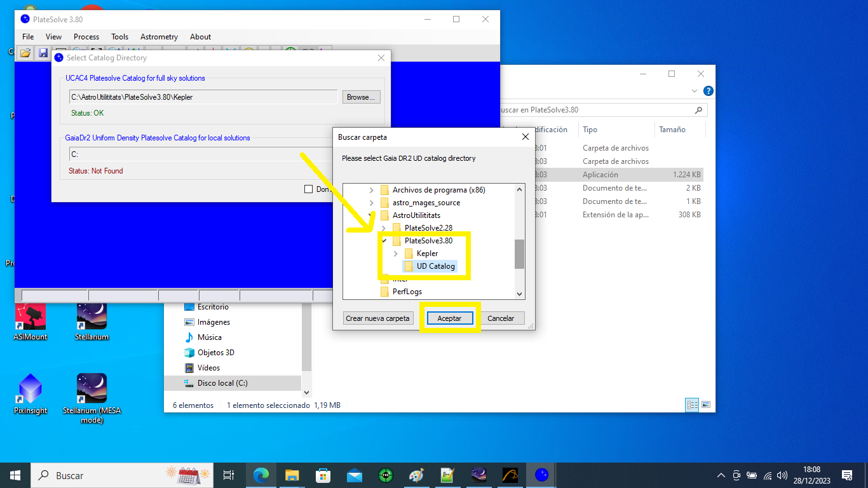
Task: Sort Explorer files by Tipo column
Action: [x=590, y=130]
